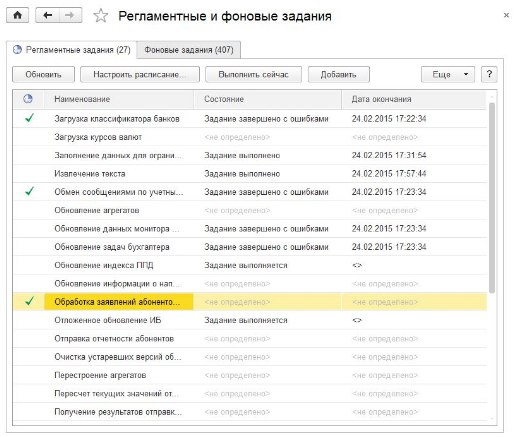This screenshot has height=437, width=515.
Task: Click Выполнить сейчас button
Action: click(x=253, y=74)
